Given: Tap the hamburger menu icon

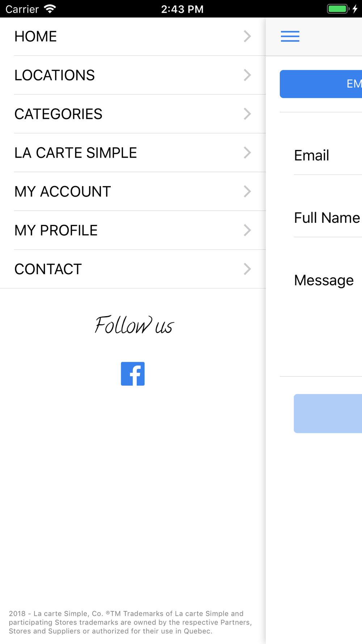Looking at the screenshot, I should [290, 36].
